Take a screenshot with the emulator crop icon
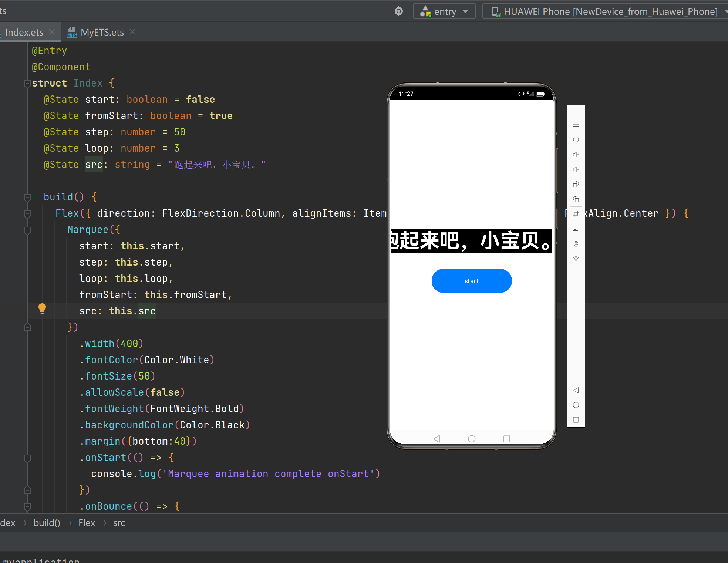Viewport: 728px width, 563px height. pyautogui.click(x=576, y=214)
